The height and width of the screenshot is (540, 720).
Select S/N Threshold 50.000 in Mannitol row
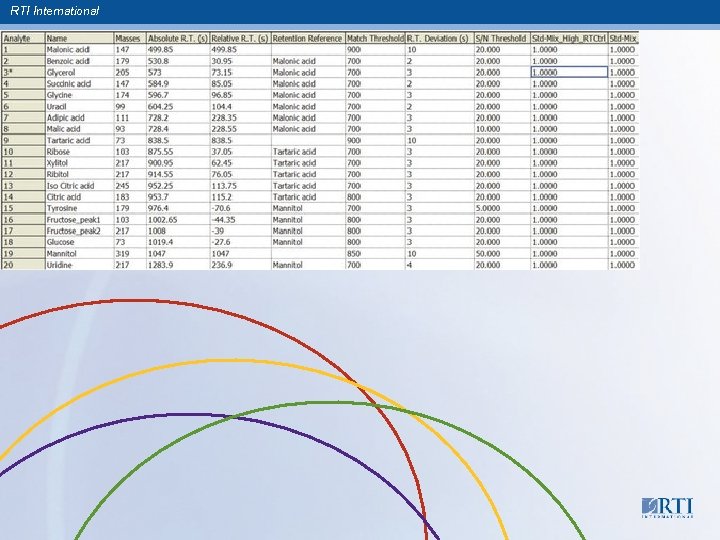click(x=502, y=253)
